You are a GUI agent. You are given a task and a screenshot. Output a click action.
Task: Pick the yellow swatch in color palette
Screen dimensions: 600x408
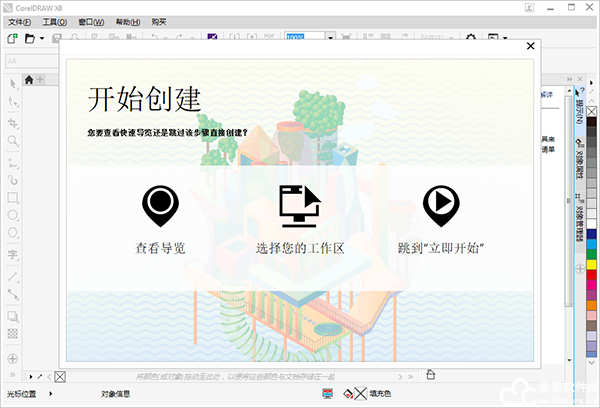click(x=592, y=264)
